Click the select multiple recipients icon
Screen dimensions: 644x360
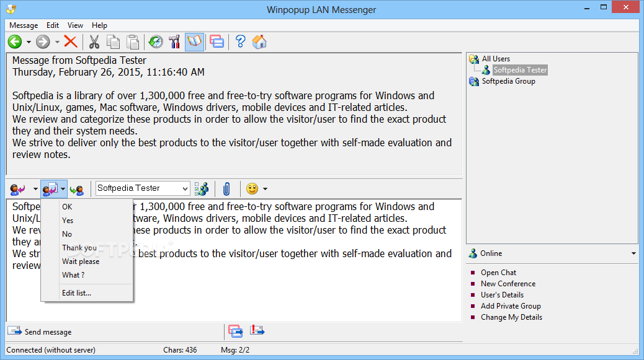coord(202,188)
